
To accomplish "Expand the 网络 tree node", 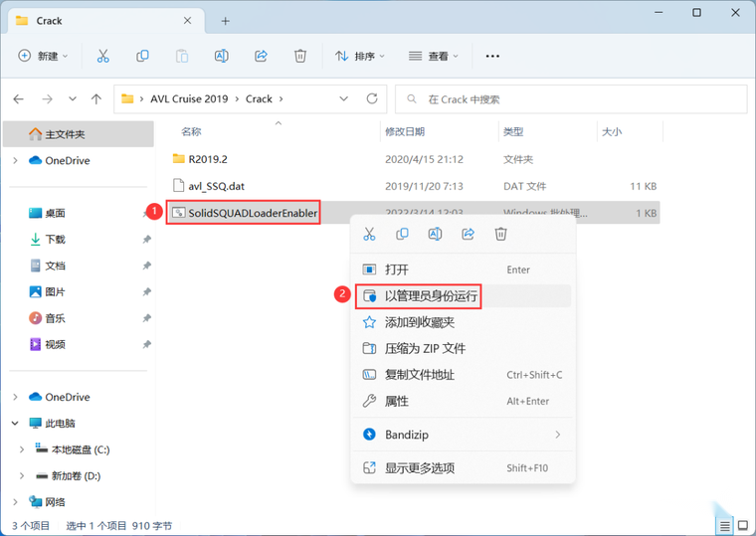I will [x=16, y=502].
